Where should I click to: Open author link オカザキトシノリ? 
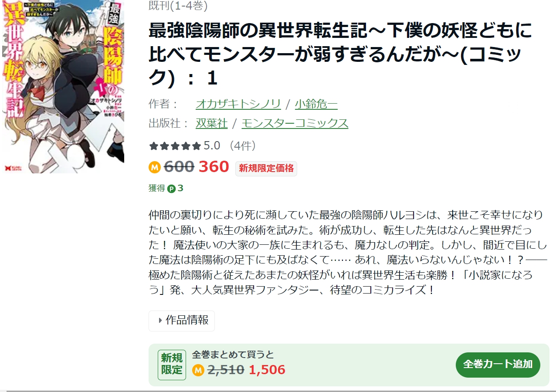pos(238,104)
